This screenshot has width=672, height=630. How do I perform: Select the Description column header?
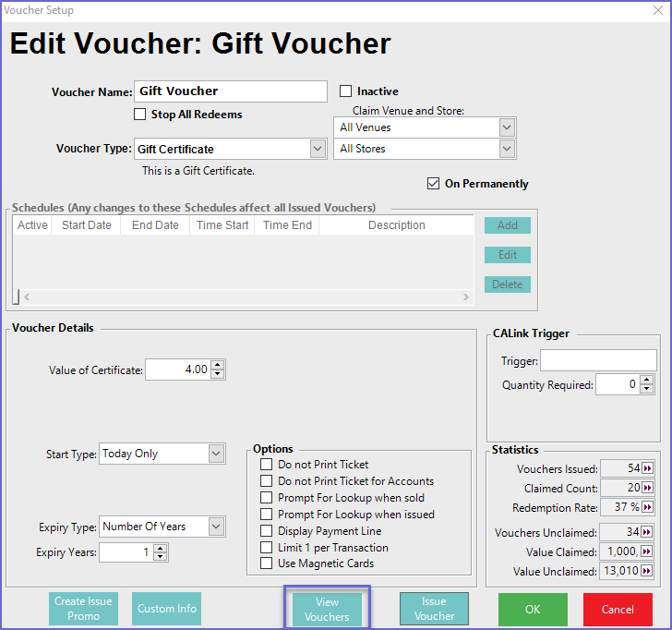click(396, 225)
